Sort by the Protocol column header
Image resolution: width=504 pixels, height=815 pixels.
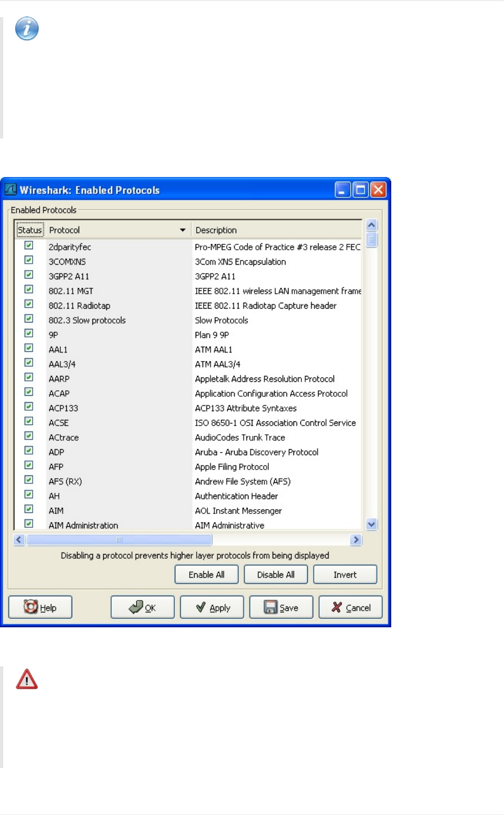[118, 230]
